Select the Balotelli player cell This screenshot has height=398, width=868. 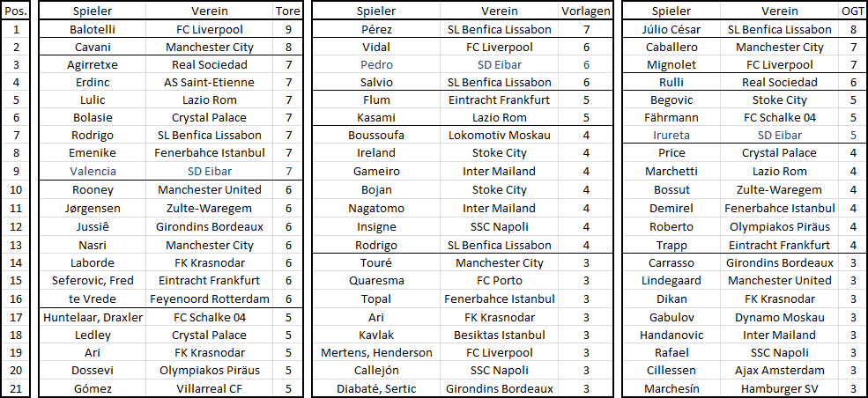(93, 29)
